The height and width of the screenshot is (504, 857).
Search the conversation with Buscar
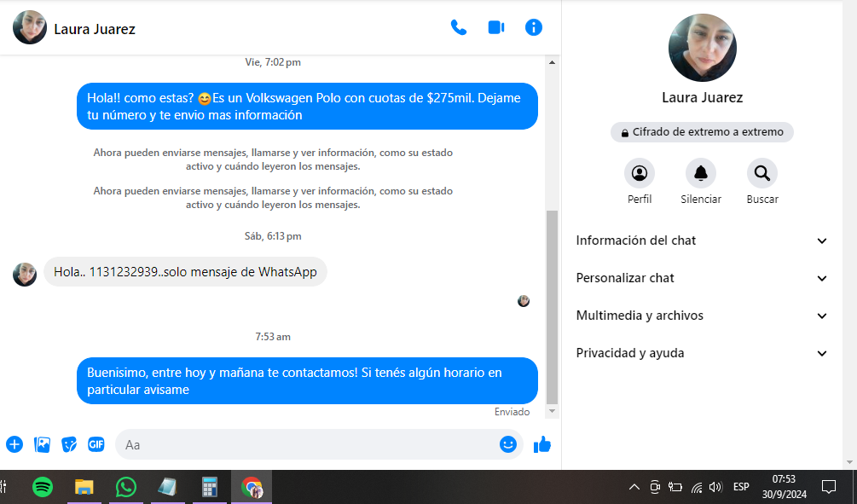click(762, 174)
